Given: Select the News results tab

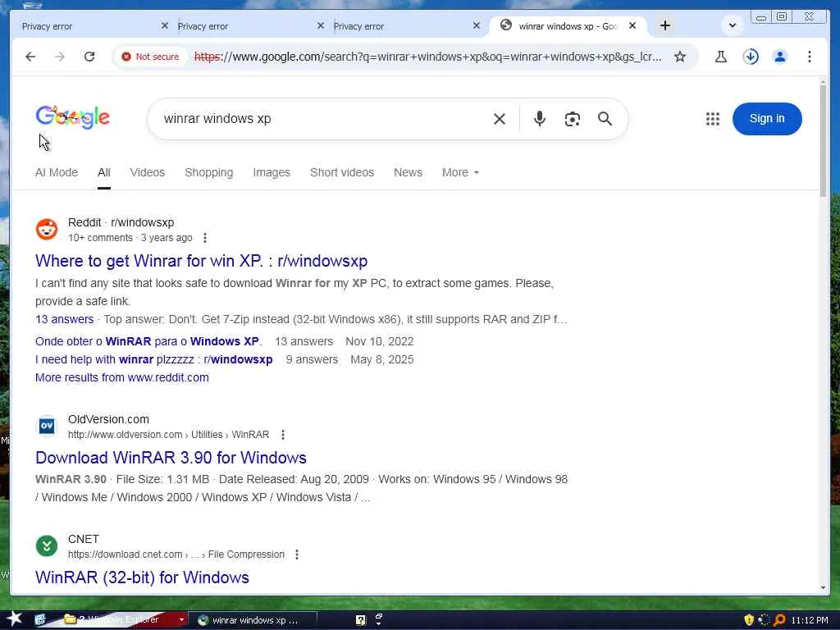Looking at the screenshot, I should (x=409, y=172).
